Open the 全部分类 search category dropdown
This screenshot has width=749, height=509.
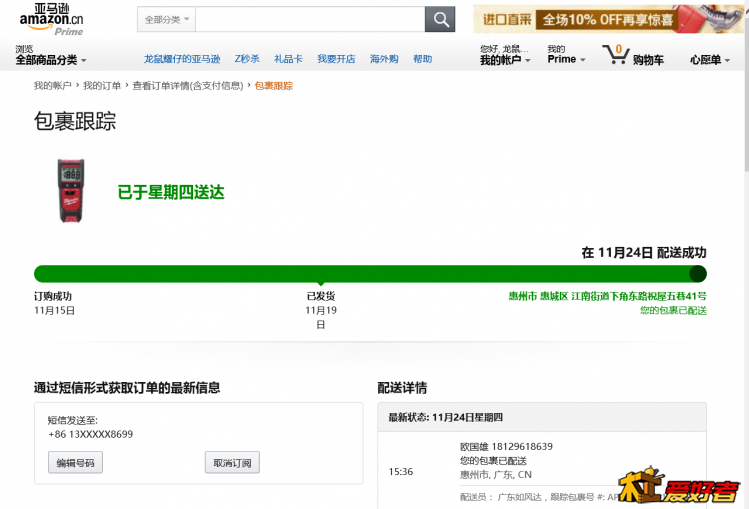[167, 20]
